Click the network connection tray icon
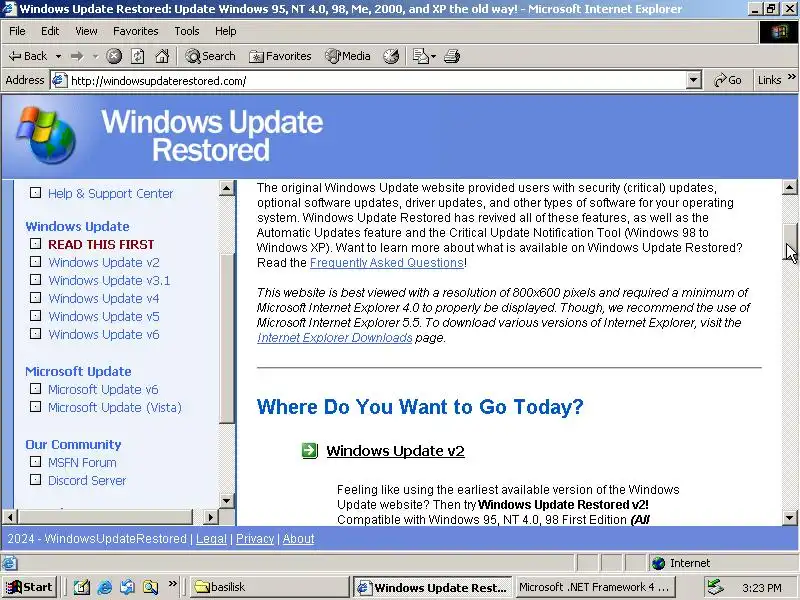Viewport: 800px width, 600px height. (715, 587)
